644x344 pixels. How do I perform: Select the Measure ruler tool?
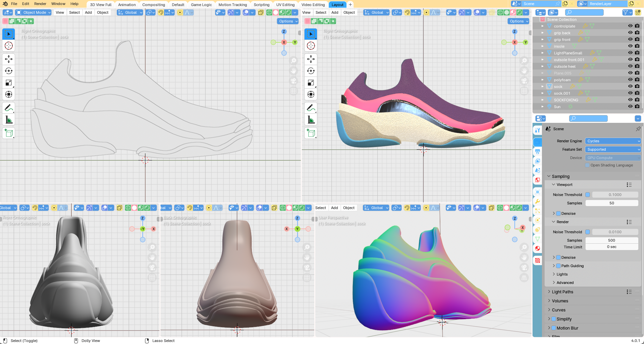coord(9,120)
